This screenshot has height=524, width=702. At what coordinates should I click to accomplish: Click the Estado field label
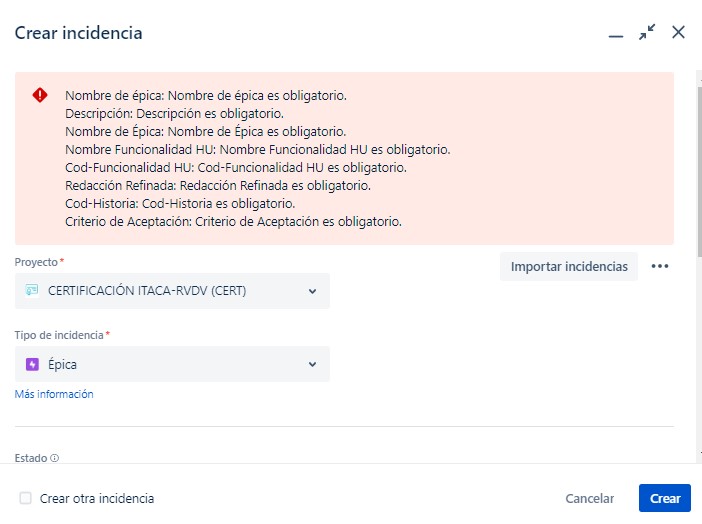(x=31, y=458)
